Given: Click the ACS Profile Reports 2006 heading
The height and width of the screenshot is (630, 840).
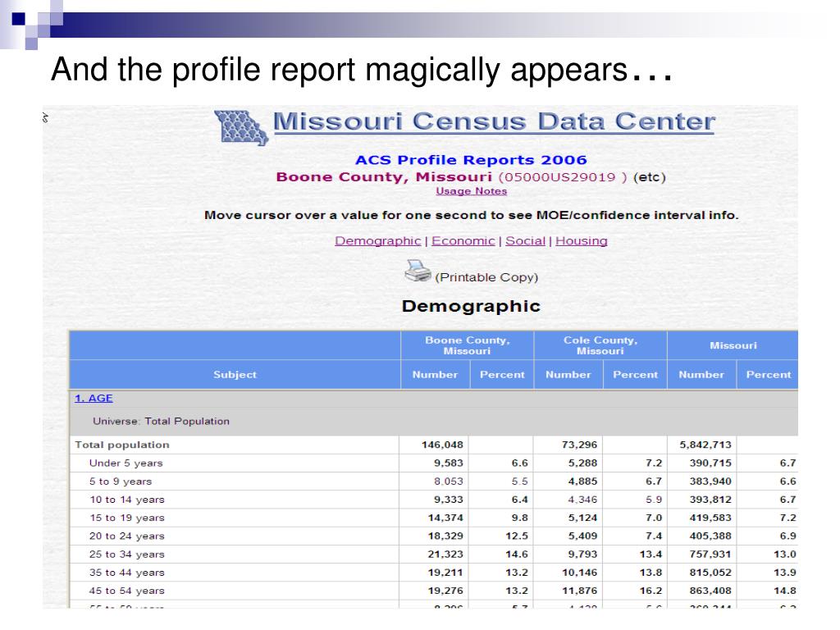Looking at the screenshot, I should [x=471, y=160].
